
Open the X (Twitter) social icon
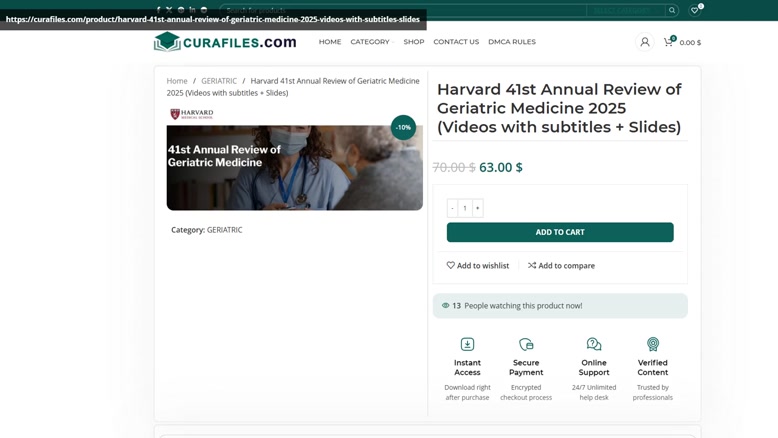[x=169, y=9]
